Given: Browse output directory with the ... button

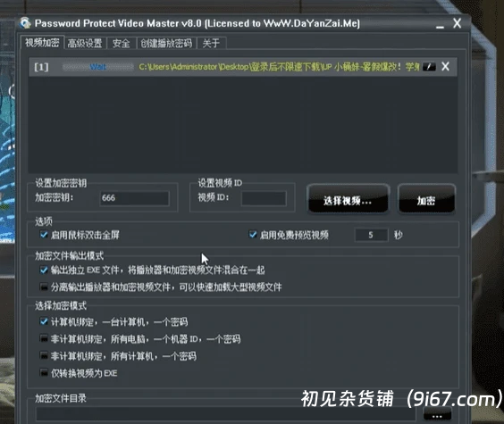Looking at the screenshot, I should point(437,414).
